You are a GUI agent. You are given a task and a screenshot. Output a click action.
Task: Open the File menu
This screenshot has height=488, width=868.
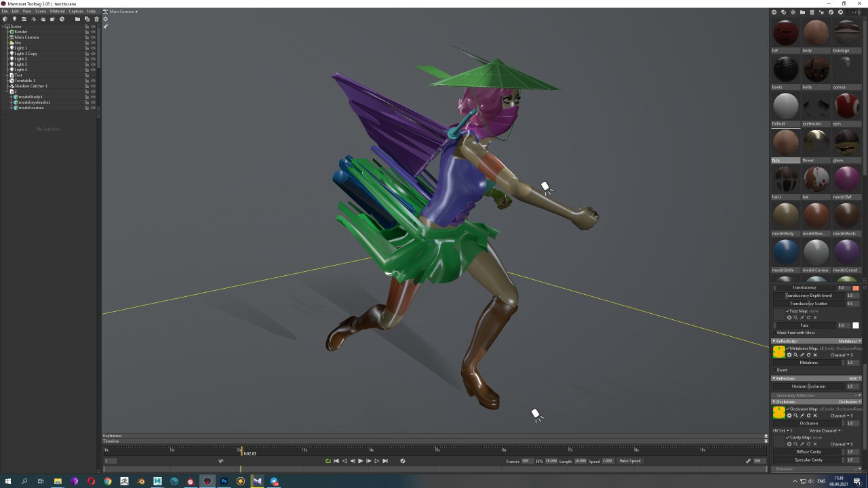click(x=5, y=12)
